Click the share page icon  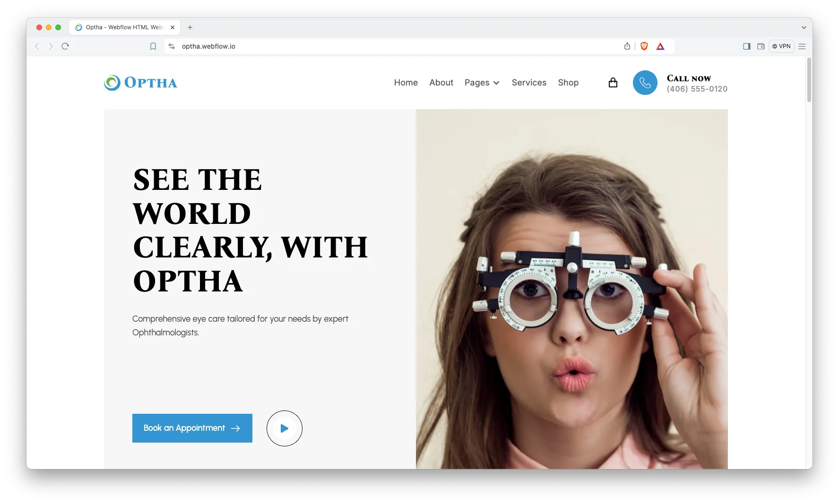tap(627, 46)
